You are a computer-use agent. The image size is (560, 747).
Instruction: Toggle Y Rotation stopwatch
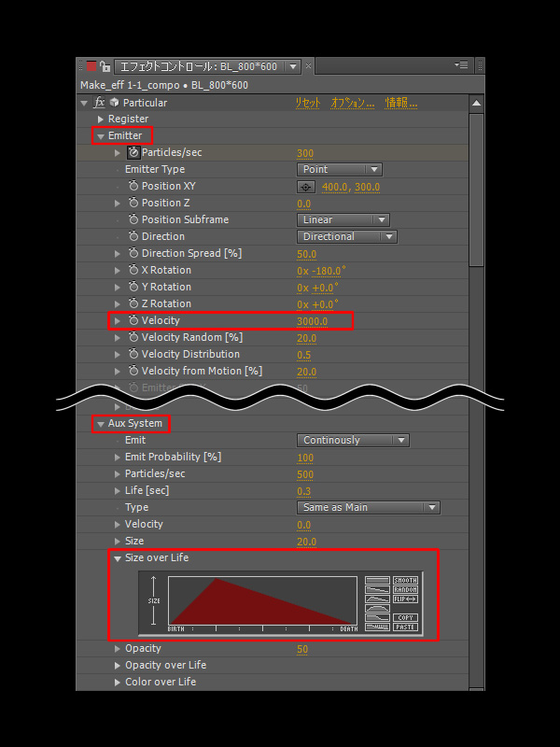pos(133,287)
